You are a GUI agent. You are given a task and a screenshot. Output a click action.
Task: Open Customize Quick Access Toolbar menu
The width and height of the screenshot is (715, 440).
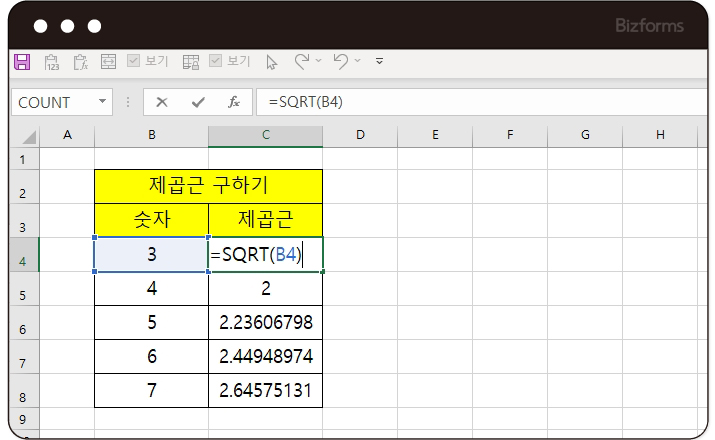point(379,61)
